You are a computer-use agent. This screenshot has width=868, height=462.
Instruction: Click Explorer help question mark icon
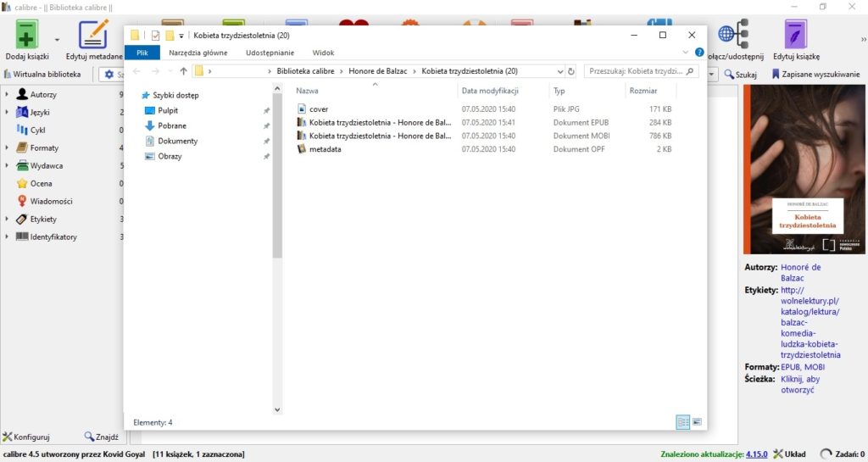pyautogui.click(x=699, y=52)
